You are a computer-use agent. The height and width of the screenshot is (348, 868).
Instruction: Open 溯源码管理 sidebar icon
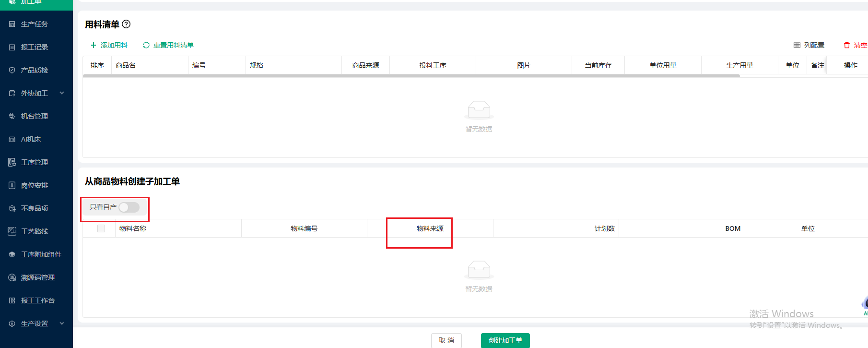[12, 277]
